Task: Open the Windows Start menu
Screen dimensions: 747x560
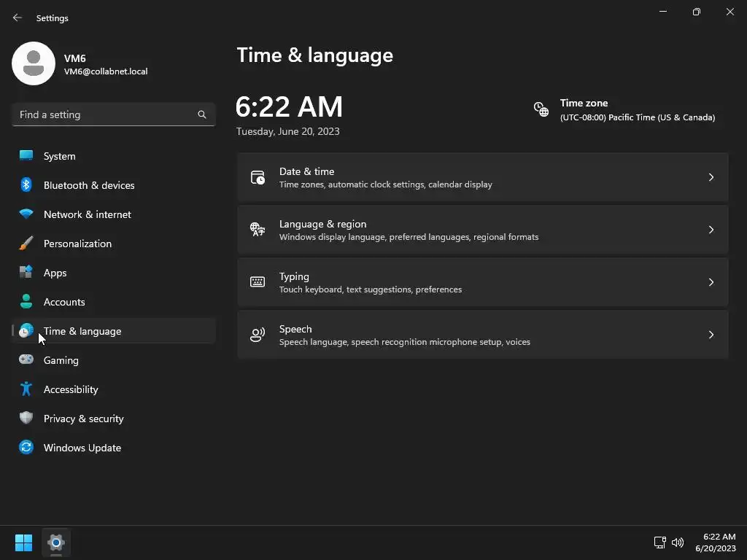Action: point(24,542)
